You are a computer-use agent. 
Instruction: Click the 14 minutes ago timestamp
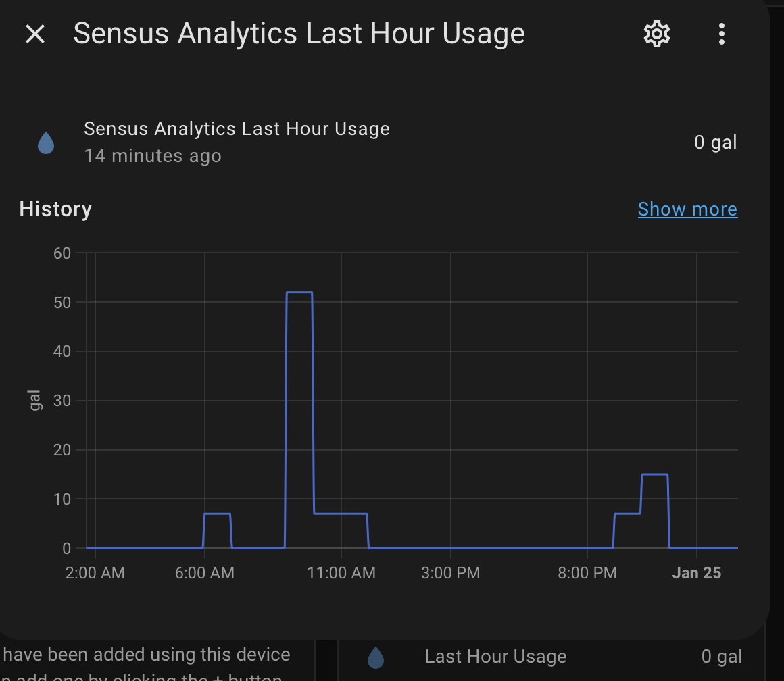click(152, 155)
